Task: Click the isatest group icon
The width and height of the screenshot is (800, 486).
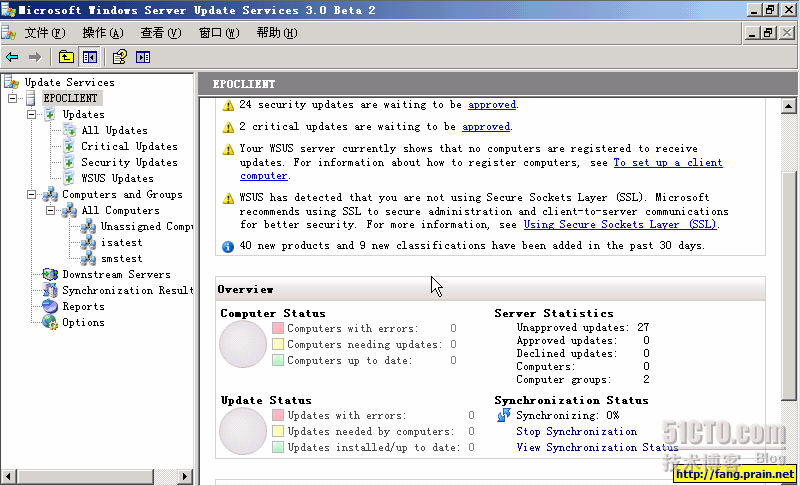Action: coord(88,242)
